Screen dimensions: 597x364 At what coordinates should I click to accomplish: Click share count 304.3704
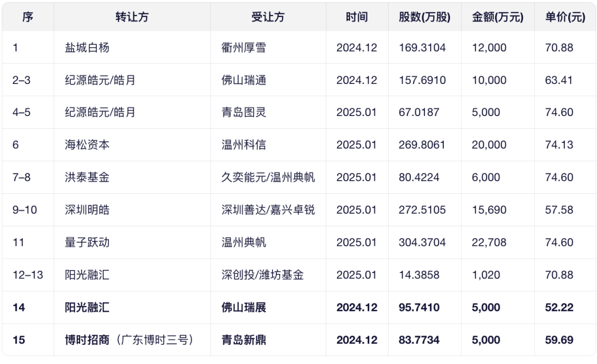[x=422, y=242]
